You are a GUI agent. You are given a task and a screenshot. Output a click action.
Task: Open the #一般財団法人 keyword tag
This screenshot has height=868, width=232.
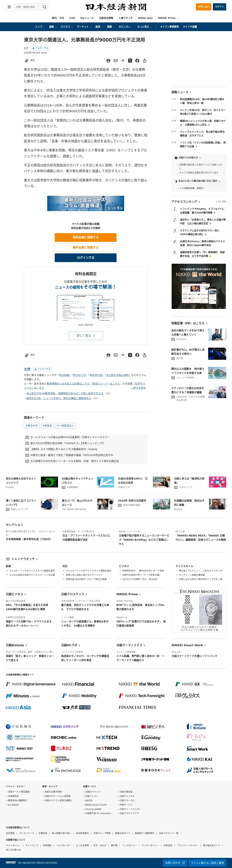click(65, 426)
